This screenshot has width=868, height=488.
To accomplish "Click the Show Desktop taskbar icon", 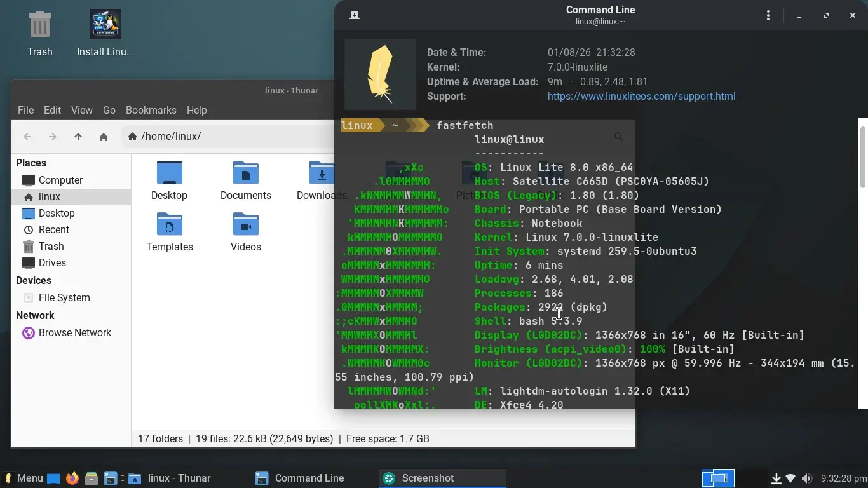I will click(x=53, y=478).
